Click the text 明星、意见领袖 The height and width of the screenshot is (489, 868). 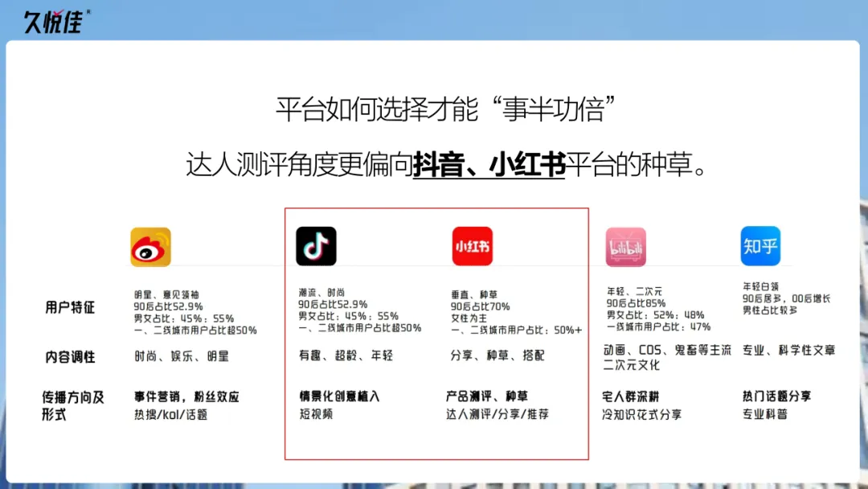point(166,294)
